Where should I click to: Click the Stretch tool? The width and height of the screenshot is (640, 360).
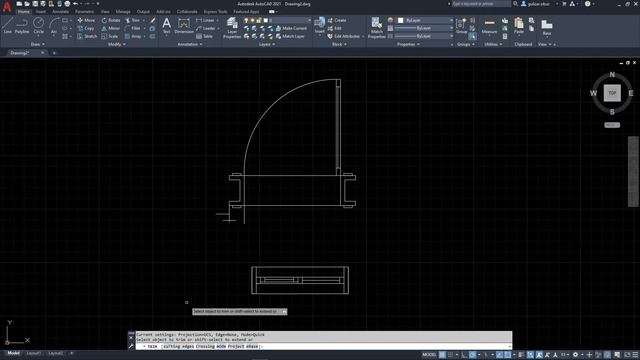(87, 36)
